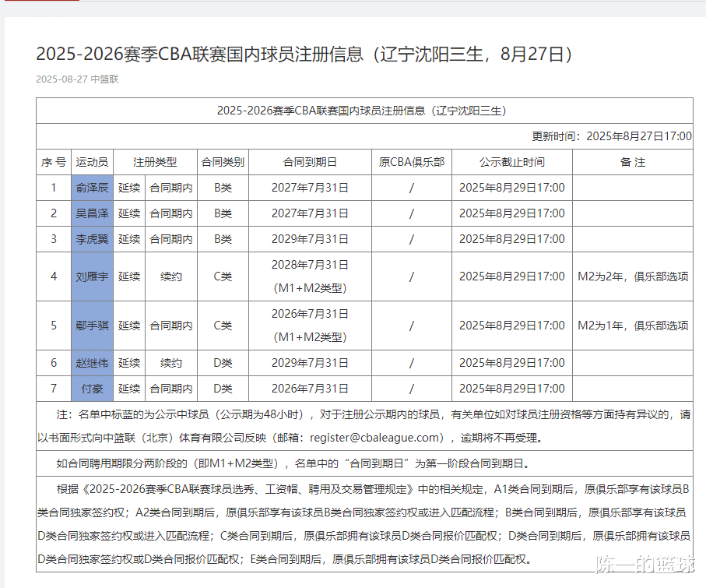Click 付豪's contract category D类
Screen dimensions: 706x588
click(x=223, y=389)
